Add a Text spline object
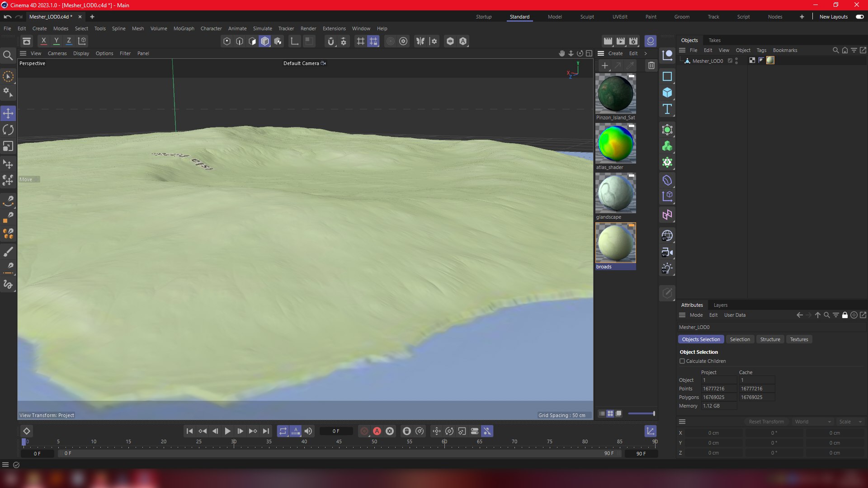 click(667, 109)
